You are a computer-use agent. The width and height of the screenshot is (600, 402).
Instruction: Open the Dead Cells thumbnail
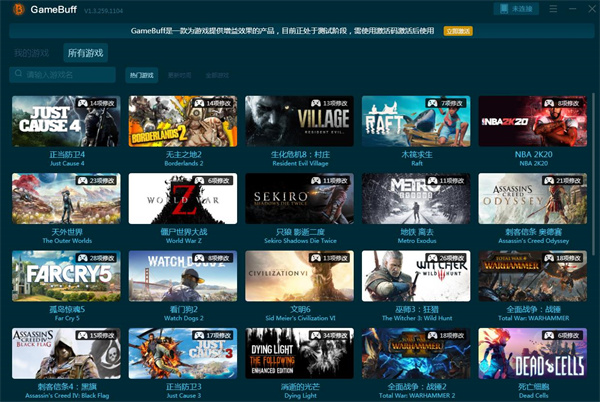(x=533, y=353)
